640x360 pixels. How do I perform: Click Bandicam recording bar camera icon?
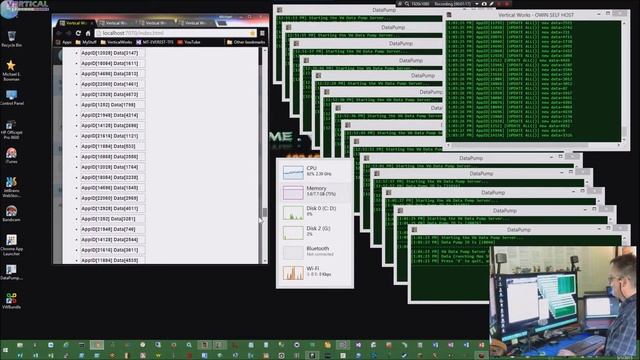tap(484, 4)
